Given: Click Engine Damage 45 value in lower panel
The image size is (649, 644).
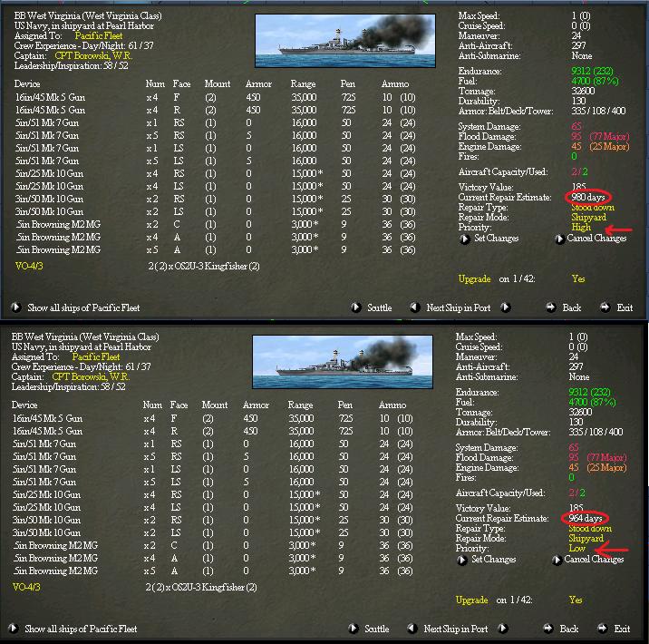Looking at the screenshot, I should click(574, 467).
